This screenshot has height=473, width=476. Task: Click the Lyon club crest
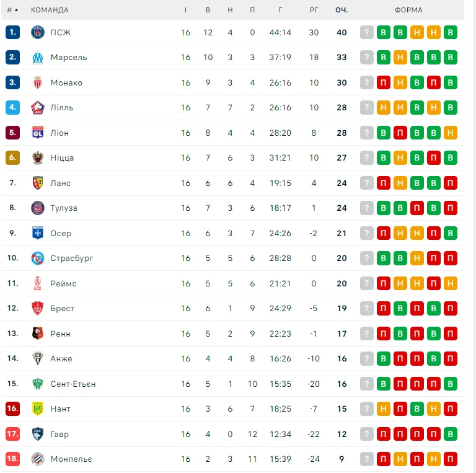[x=38, y=133]
